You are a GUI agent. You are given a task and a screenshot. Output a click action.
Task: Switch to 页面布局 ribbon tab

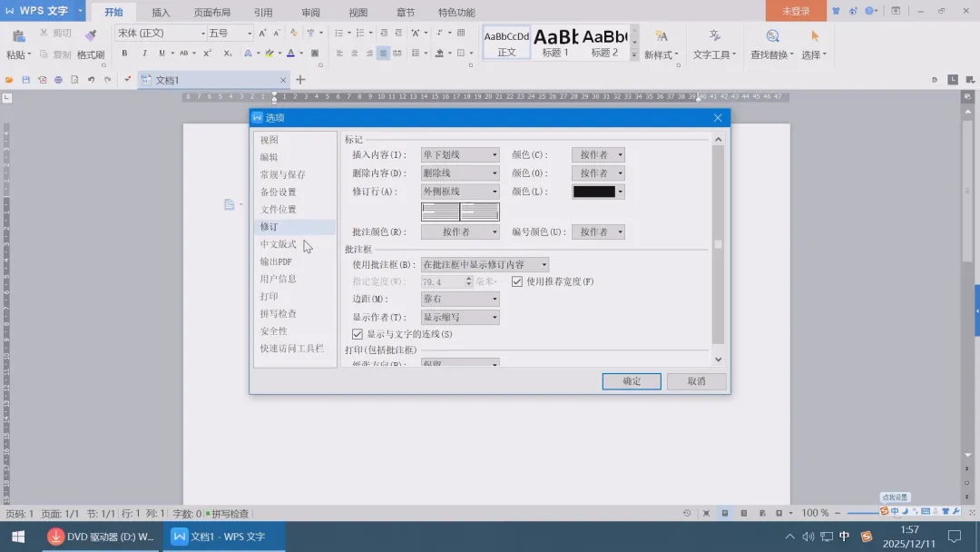coord(211,12)
